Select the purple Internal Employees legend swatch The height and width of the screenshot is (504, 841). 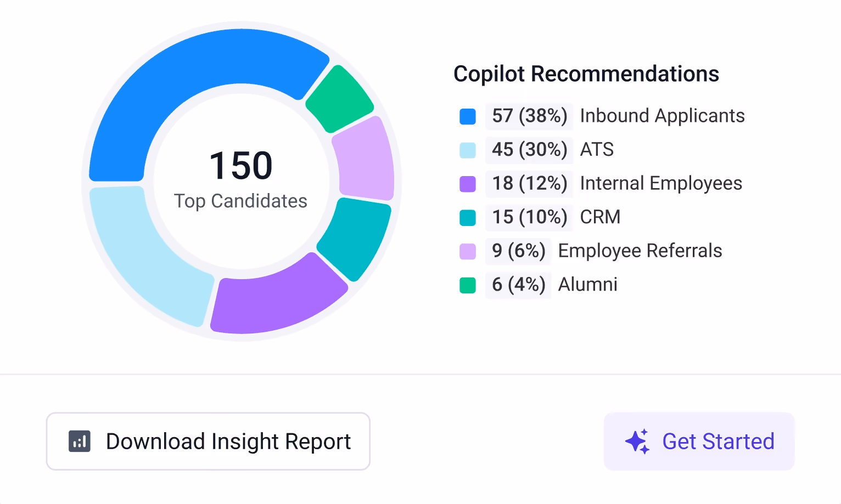(468, 184)
